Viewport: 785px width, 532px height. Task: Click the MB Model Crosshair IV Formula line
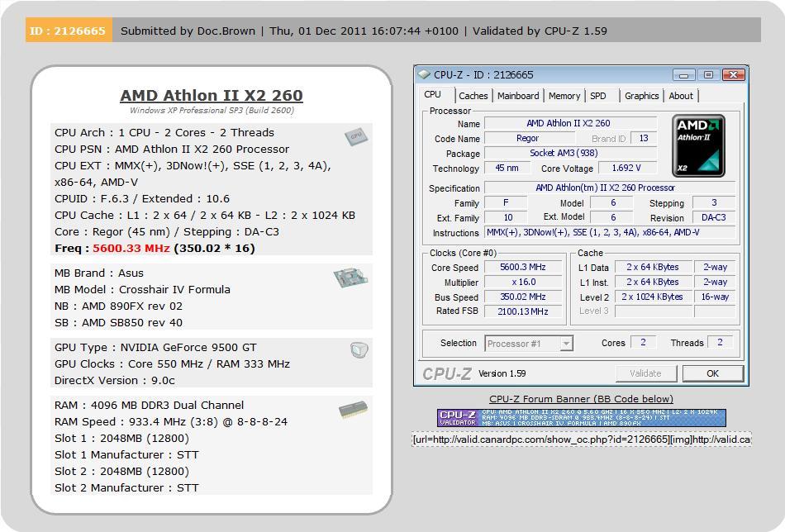(x=142, y=289)
